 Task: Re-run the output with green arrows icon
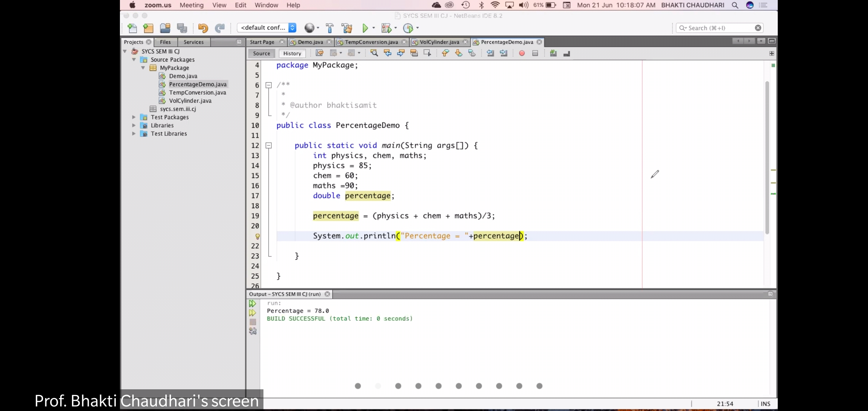point(252,304)
